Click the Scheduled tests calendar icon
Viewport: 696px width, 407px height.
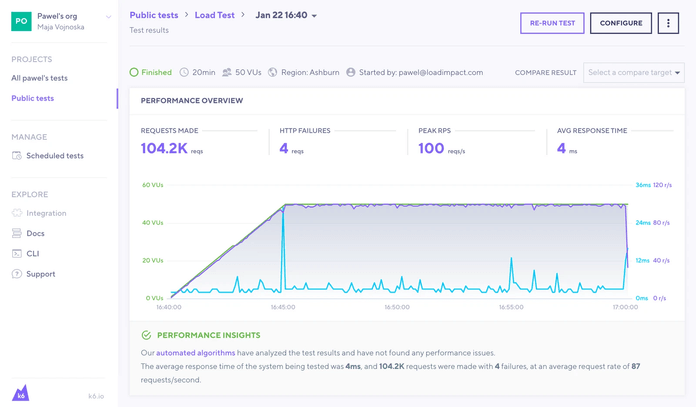click(17, 156)
